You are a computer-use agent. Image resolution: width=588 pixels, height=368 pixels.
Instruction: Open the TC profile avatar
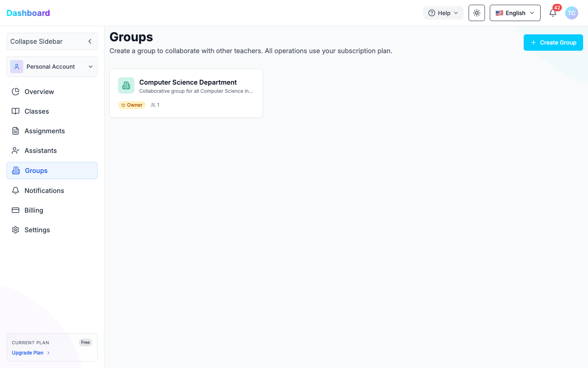tap(571, 13)
